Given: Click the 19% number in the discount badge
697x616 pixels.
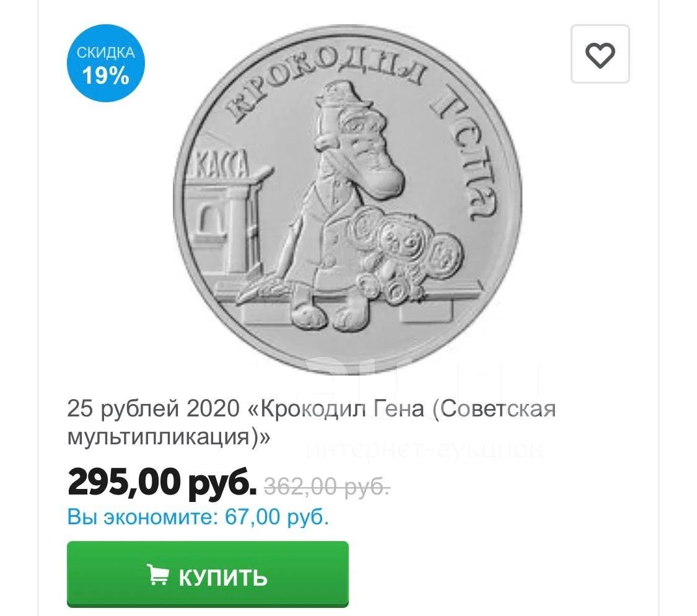Looking at the screenshot, I should [x=106, y=75].
